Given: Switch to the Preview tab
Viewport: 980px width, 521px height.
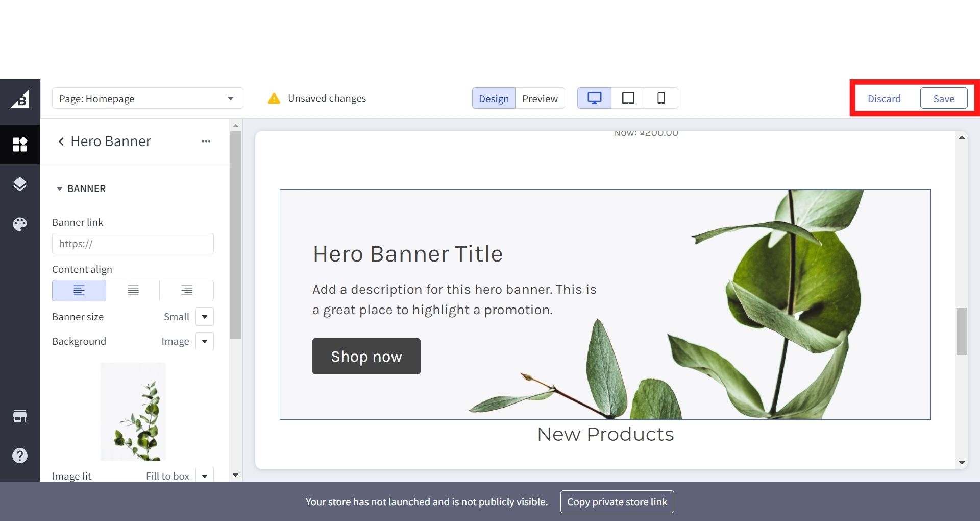Looking at the screenshot, I should pyautogui.click(x=540, y=99).
